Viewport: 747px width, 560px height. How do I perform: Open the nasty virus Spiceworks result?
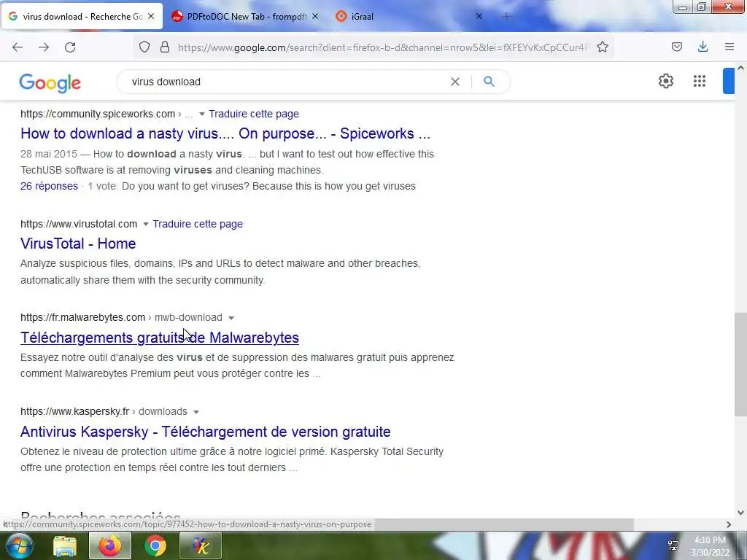225,133
